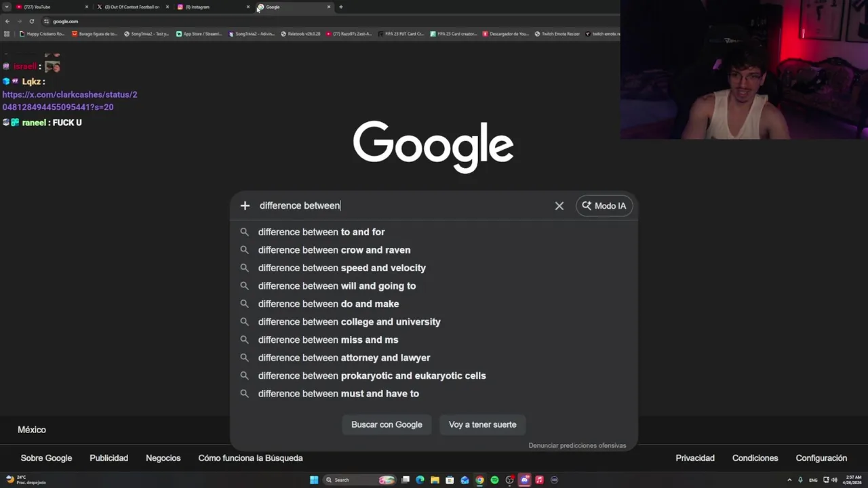Open Windows Start menu
This screenshot has width=868, height=488.
pyautogui.click(x=314, y=480)
